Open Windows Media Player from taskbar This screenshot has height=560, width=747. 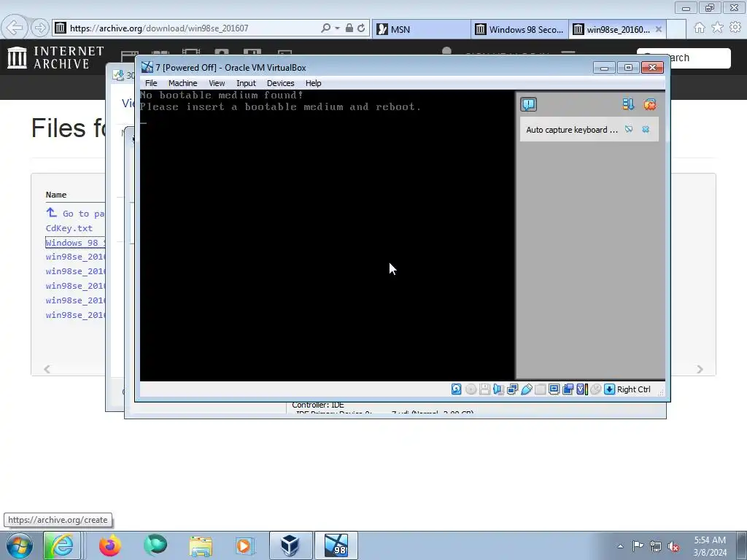coord(245,545)
